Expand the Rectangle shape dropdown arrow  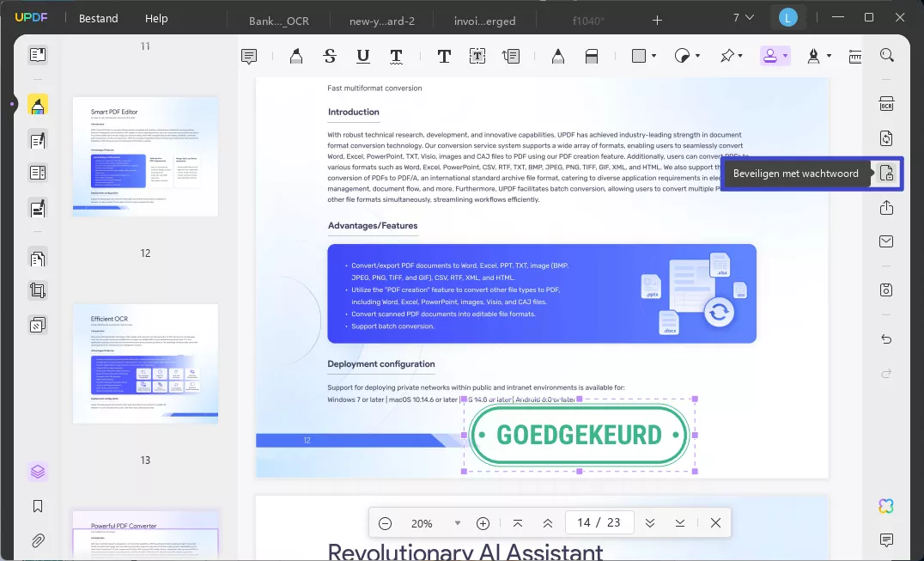coord(653,56)
